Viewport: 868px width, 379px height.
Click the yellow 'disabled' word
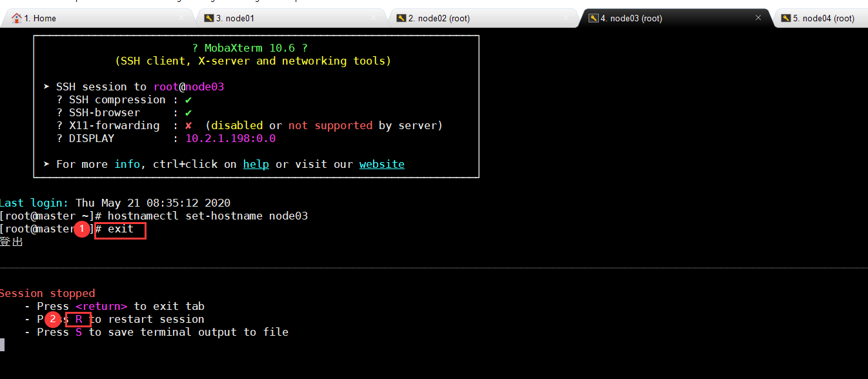[x=237, y=125]
